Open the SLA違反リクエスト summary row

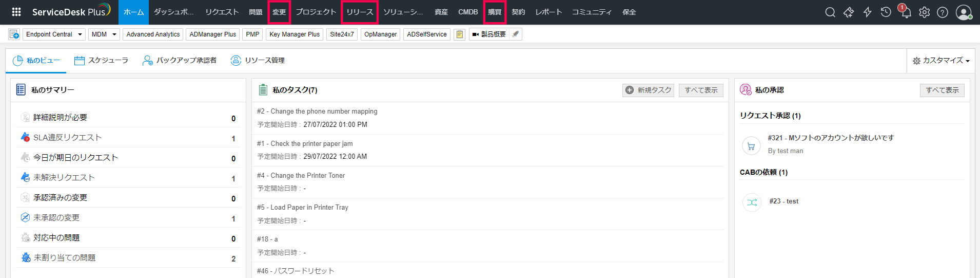tap(128, 138)
